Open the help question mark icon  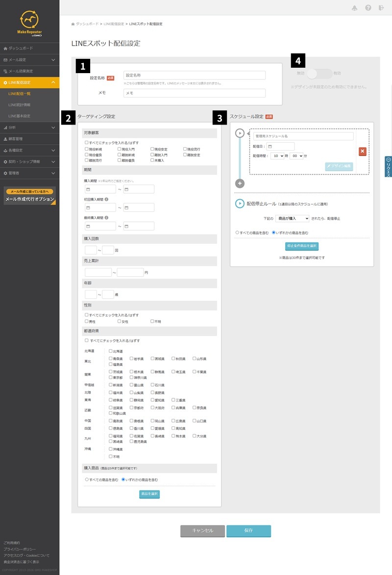[368, 8]
